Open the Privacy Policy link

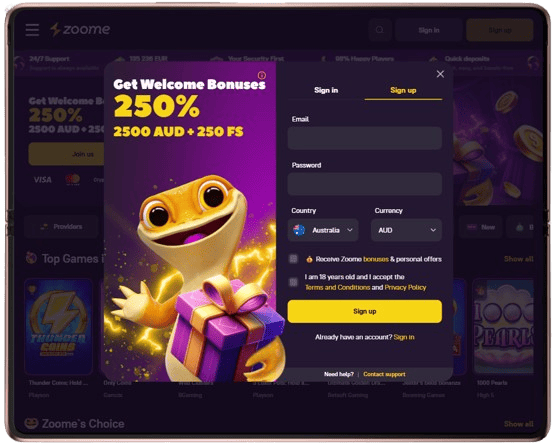[x=405, y=287]
